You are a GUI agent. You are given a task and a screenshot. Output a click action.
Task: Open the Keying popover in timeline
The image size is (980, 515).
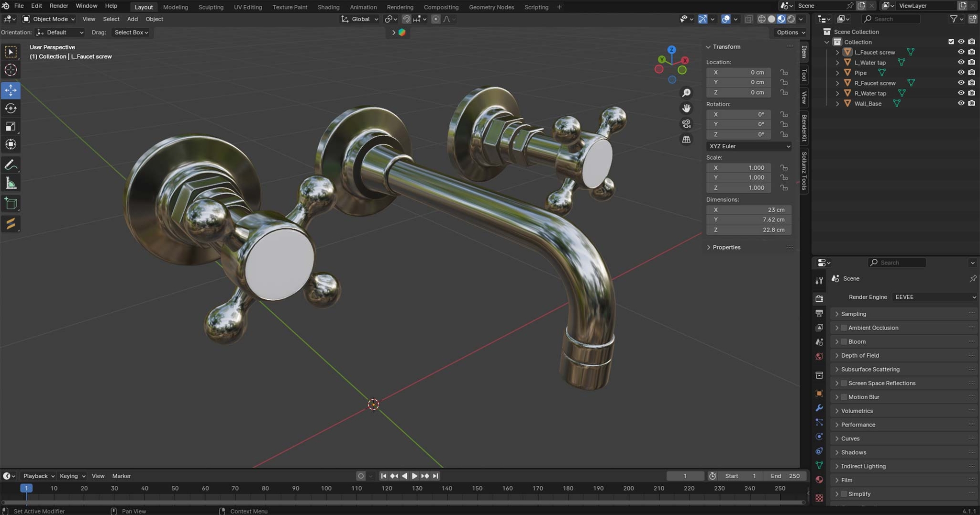72,476
